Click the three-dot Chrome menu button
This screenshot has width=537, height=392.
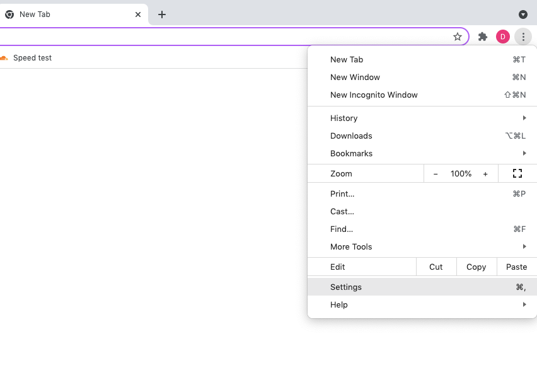tap(523, 37)
